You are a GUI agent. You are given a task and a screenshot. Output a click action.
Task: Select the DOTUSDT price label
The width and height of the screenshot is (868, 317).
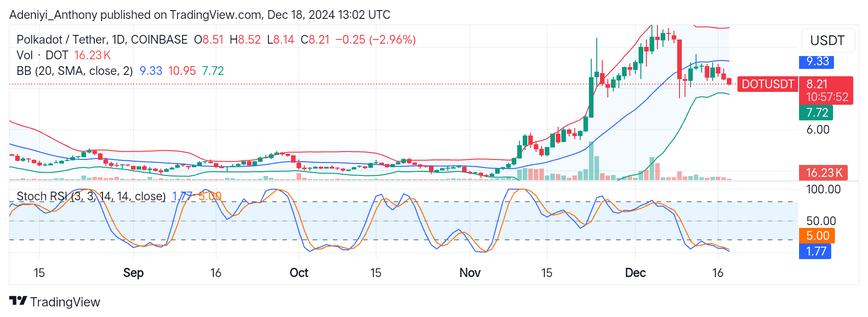tap(768, 84)
